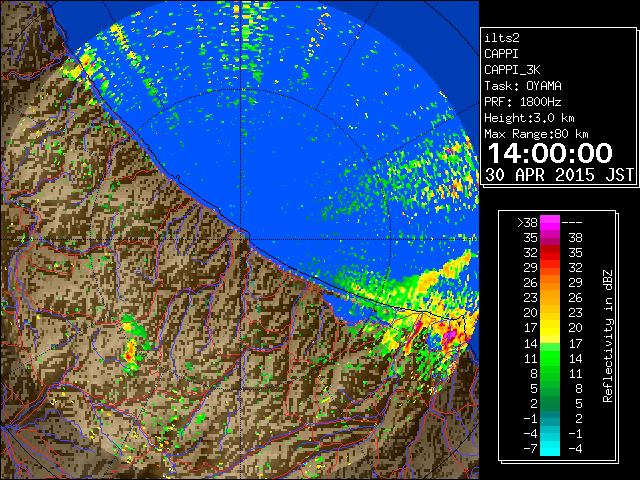Click the '---' legend upper-bound label
The height and width of the screenshot is (480, 640).
tap(572, 223)
